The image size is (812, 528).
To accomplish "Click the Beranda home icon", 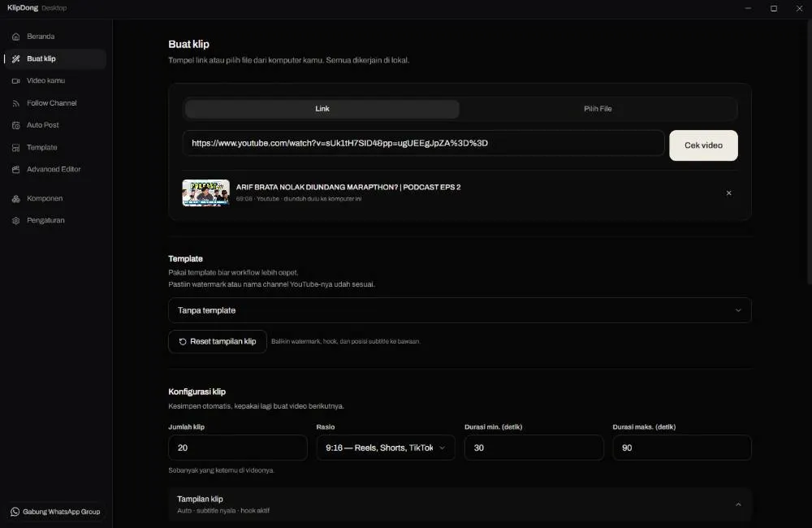I will tap(16, 37).
